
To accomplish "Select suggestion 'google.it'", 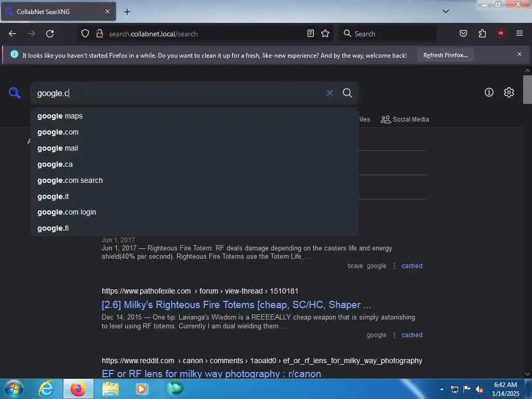I will pos(194,196).
